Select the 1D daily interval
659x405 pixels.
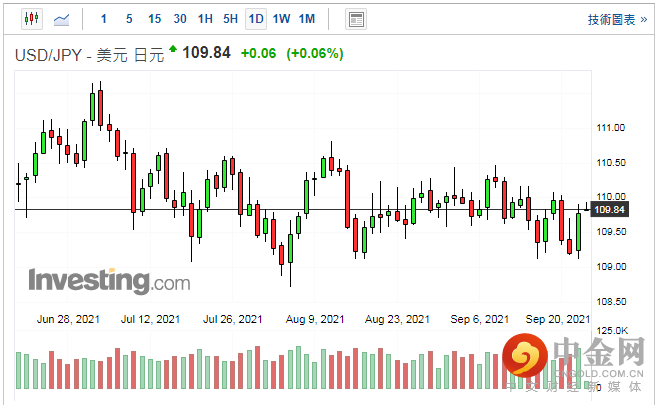pos(256,19)
